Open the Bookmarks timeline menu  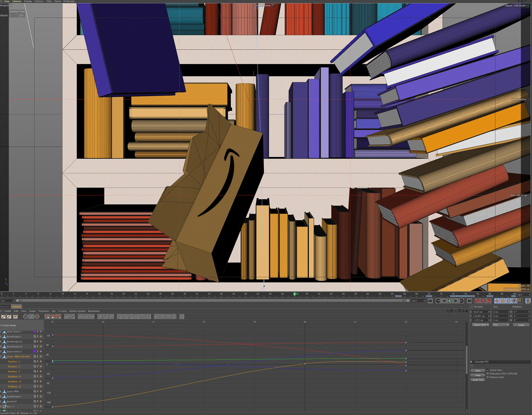coord(94,311)
